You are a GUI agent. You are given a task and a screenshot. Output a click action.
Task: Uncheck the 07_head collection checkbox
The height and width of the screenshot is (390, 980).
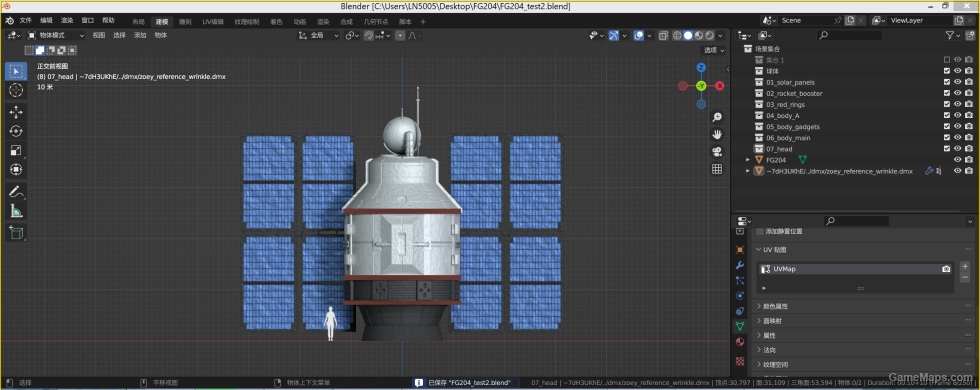[x=947, y=149]
